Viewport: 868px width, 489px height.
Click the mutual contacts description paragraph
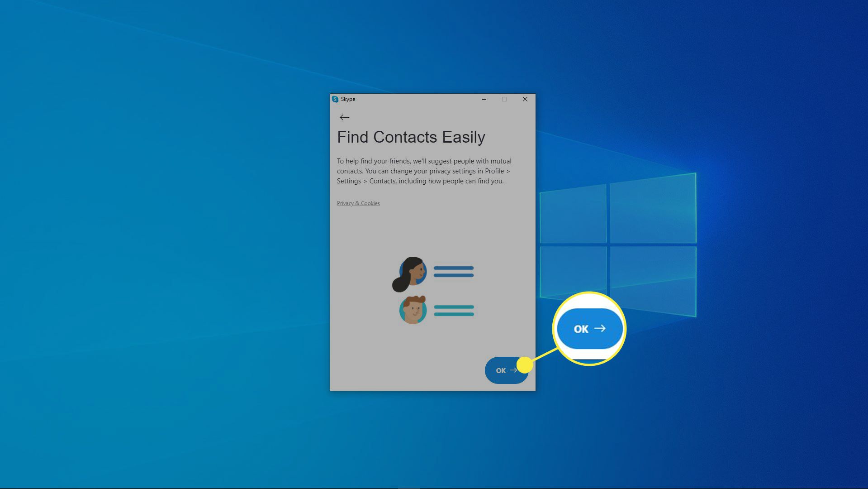(x=424, y=171)
